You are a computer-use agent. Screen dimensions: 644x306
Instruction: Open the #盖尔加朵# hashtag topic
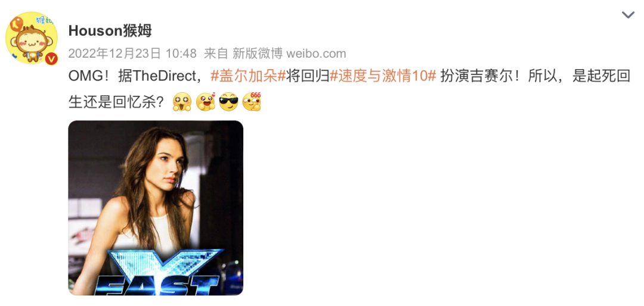point(248,77)
